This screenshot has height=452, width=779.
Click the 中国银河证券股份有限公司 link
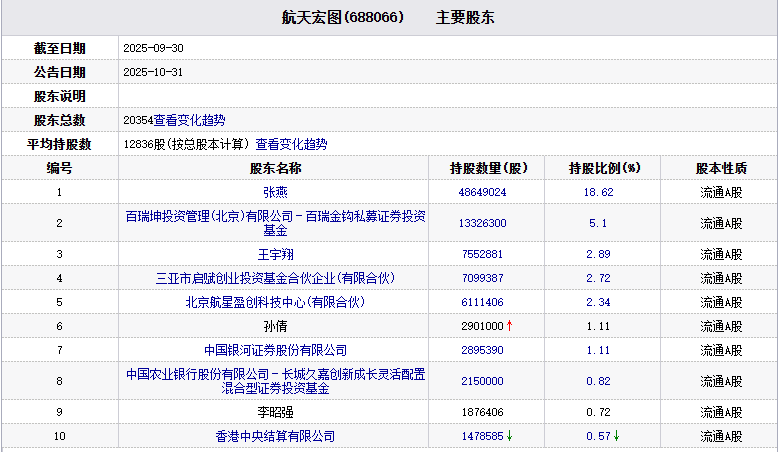pyautogui.click(x=275, y=350)
